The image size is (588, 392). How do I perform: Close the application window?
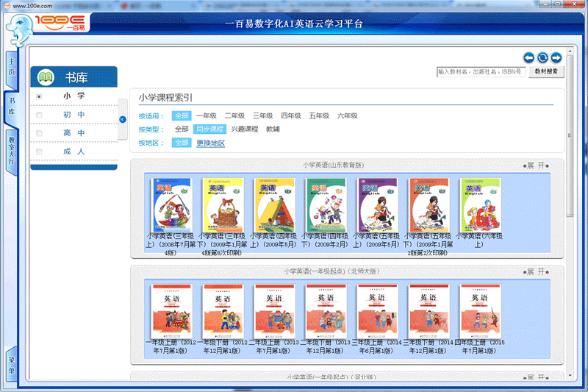click(574, 4)
